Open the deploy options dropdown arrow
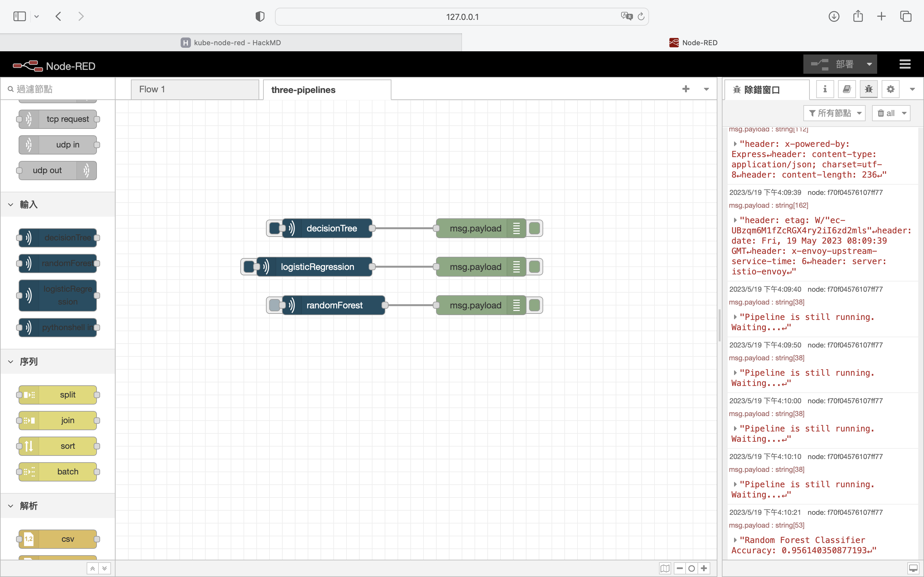 [x=869, y=64]
